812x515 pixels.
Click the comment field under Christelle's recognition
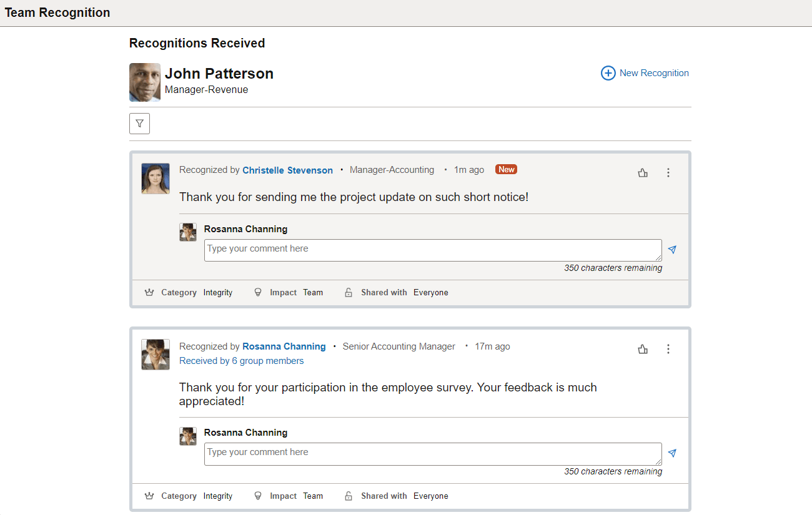[x=433, y=249]
